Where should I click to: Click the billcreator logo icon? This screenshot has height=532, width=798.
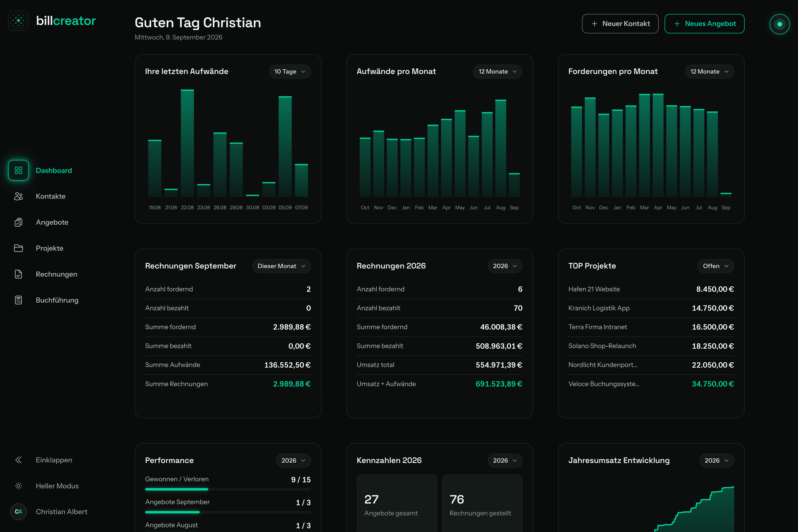click(x=18, y=20)
